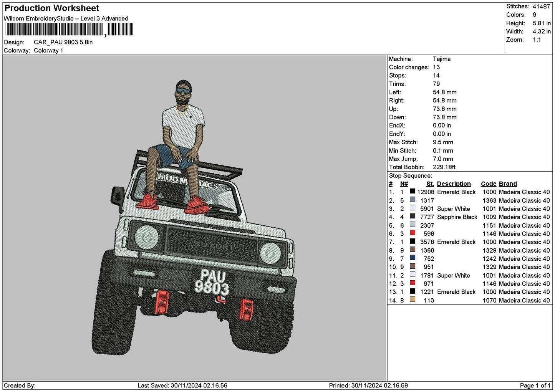The image size is (555, 392).
Task: Select the navy blue swatch in row 9
Action: tap(413, 258)
